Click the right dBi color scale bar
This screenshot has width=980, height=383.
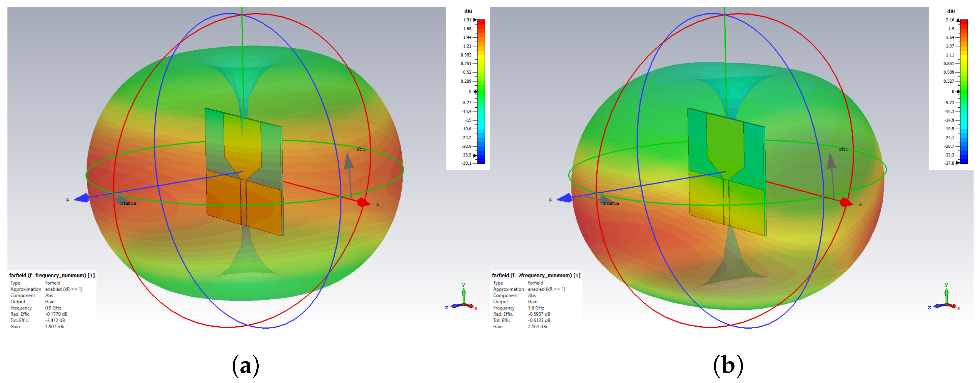964,91
